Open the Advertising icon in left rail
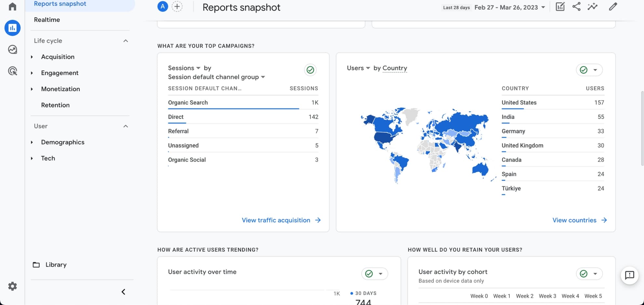The width and height of the screenshot is (644, 305). click(12, 71)
